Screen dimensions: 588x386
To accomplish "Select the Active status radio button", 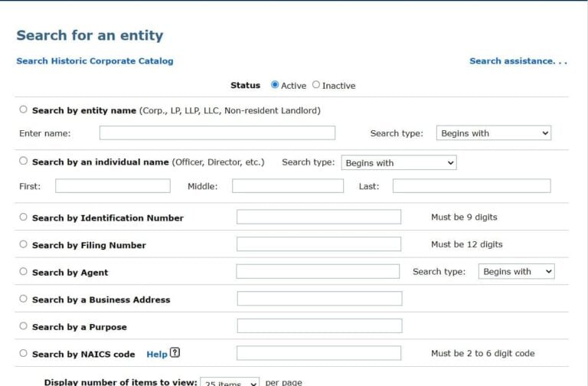I will point(275,85).
